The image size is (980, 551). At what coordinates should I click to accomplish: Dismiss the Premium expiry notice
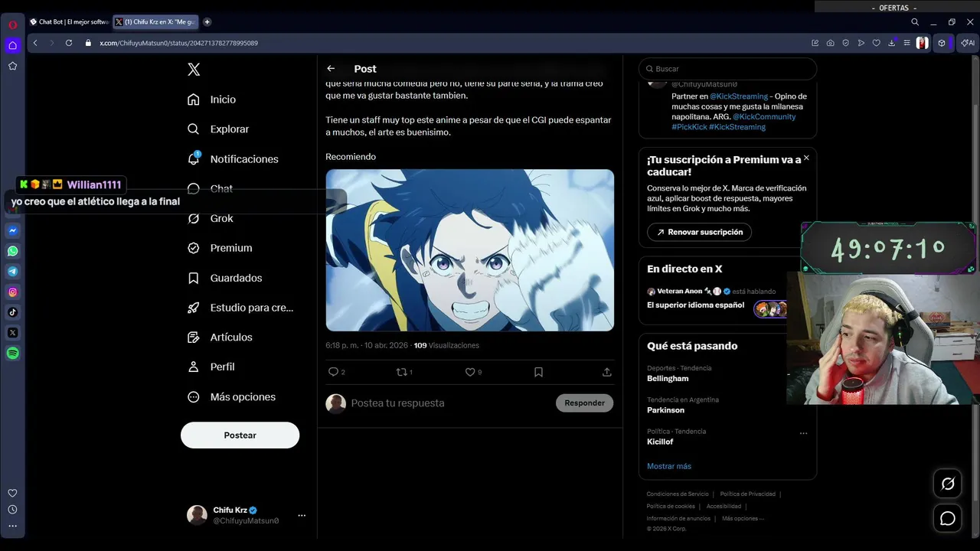[806, 158]
